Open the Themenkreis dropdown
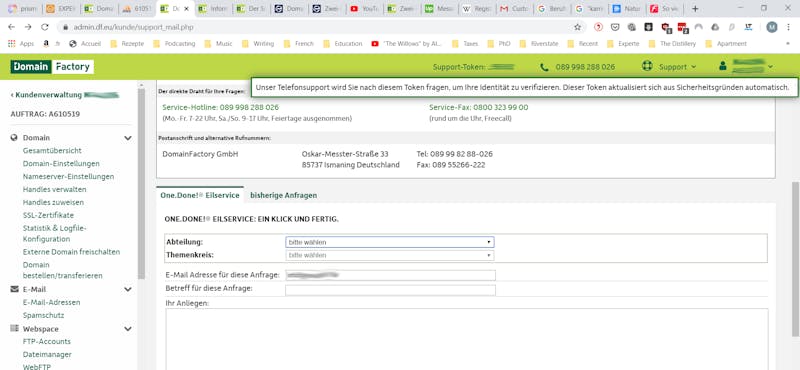Viewport: 800px width, 370px height. pos(390,255)
